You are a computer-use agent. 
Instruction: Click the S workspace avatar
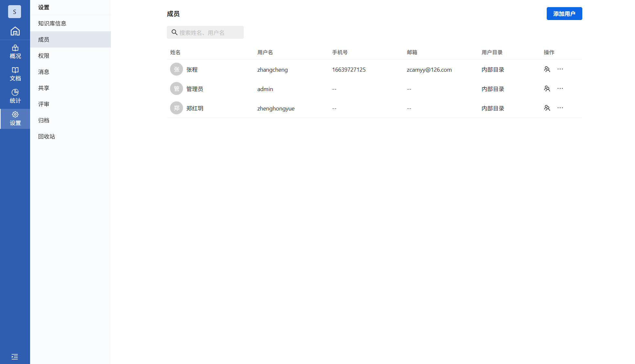point(15,12)
